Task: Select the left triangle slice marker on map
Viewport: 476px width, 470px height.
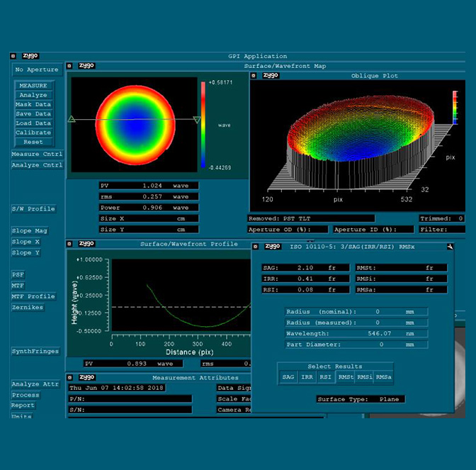Action: coord(72,120)
